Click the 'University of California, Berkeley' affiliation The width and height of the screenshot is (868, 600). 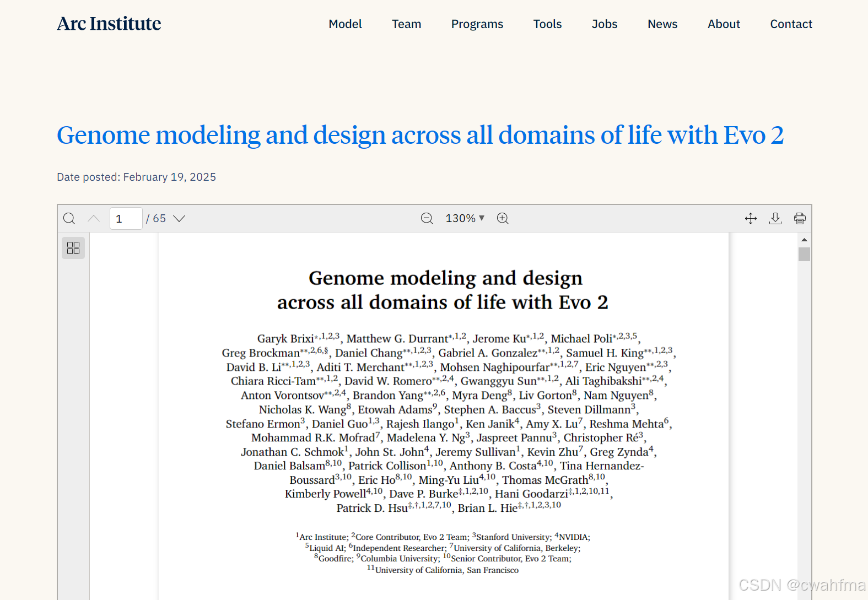516,548
